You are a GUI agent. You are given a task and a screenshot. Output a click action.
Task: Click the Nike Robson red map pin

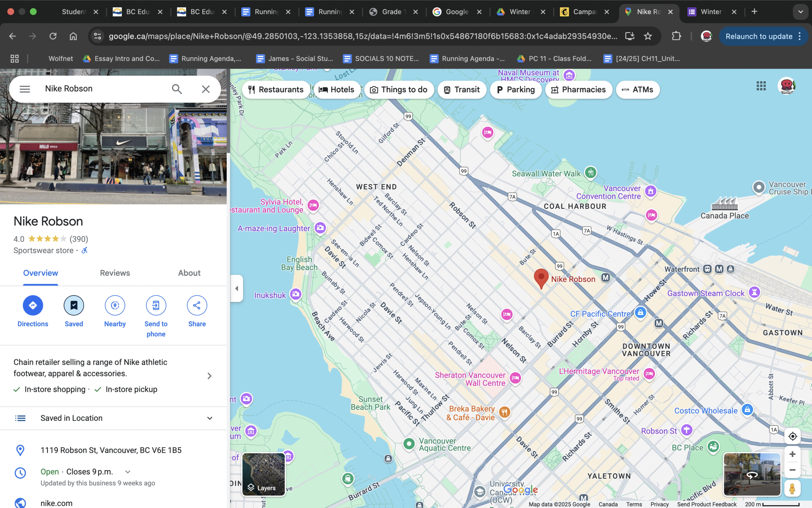coord(541,278)
